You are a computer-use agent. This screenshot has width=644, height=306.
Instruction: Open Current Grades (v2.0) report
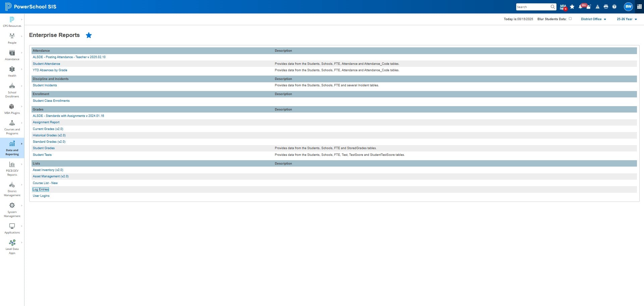48,129
